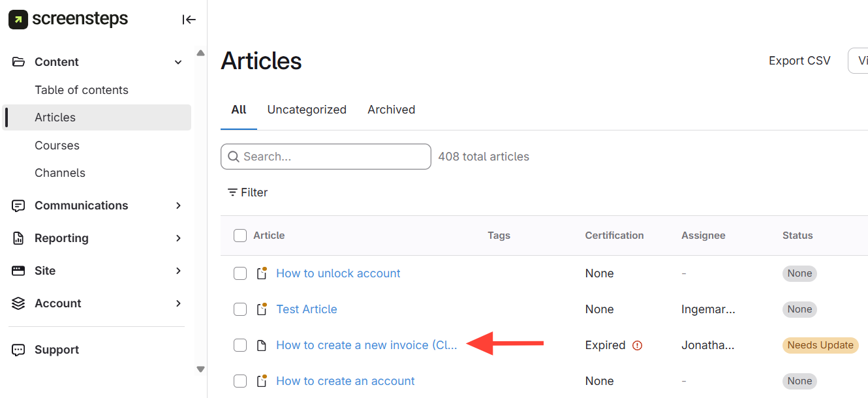Toggle the select-all checkbox in header
This screenshot has height=398, width=868.
point(240,236)
